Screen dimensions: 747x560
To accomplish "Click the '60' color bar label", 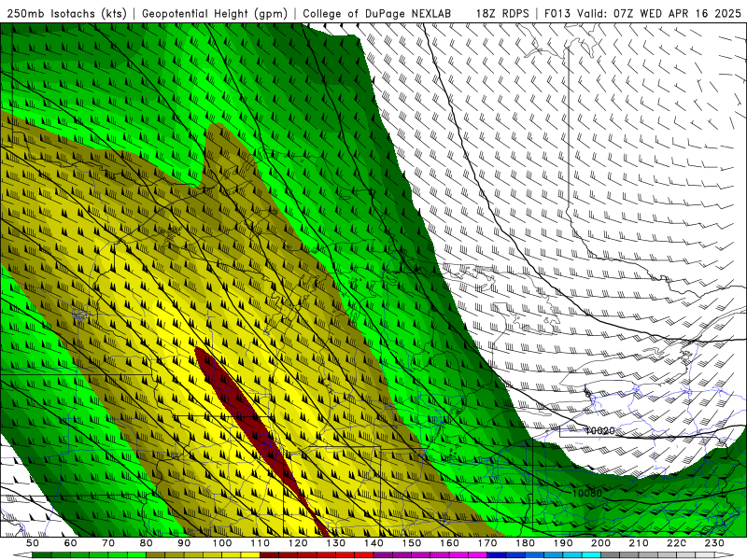I will click(x=71, y=543).
